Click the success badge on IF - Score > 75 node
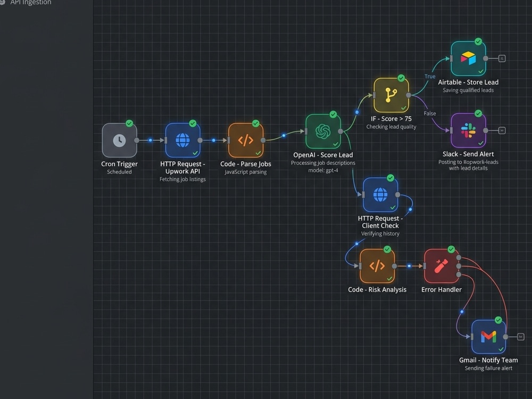Viewport: 532px width, 399px height. click(401, 78)
